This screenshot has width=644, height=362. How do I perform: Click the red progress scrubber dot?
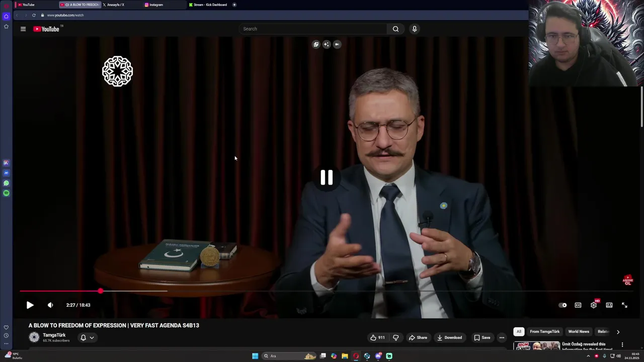[101, 291]
